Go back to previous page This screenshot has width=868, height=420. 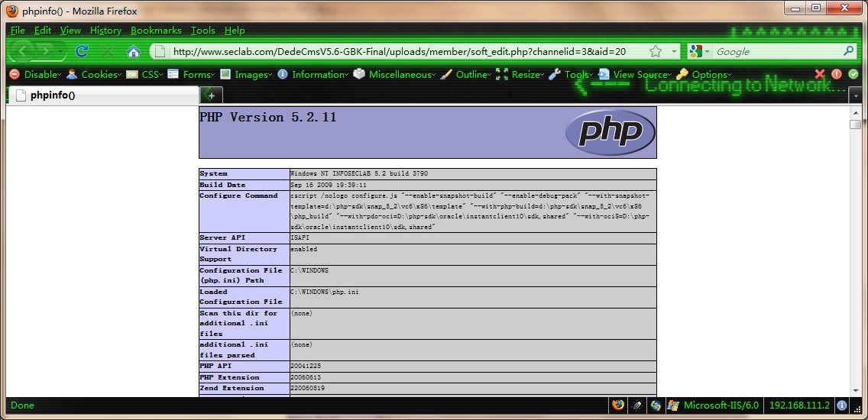pos(23,51)
